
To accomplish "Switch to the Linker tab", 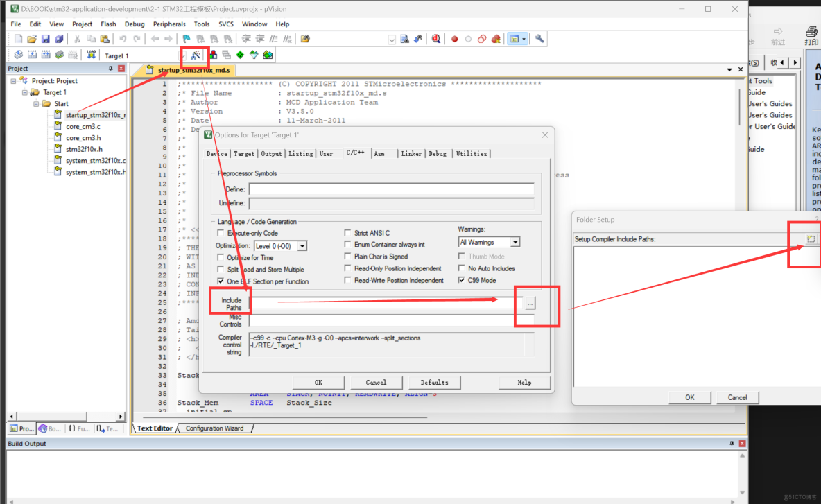I will click(x=411, y=153).
